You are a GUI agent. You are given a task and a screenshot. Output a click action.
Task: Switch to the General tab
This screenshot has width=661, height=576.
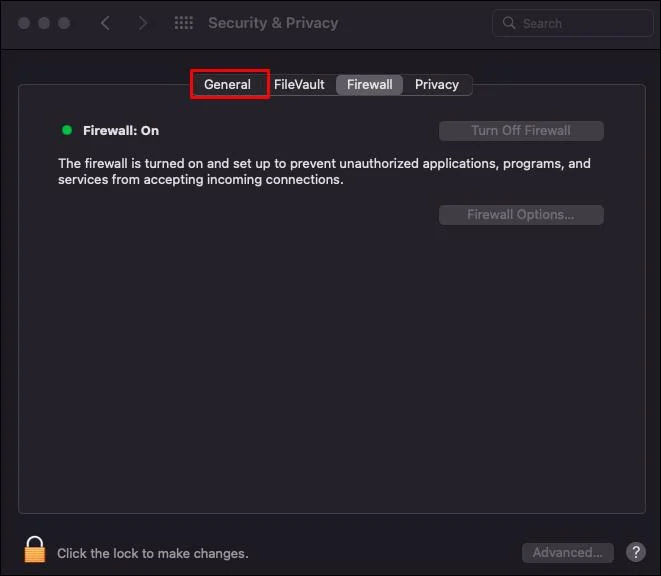click(227, 84)
